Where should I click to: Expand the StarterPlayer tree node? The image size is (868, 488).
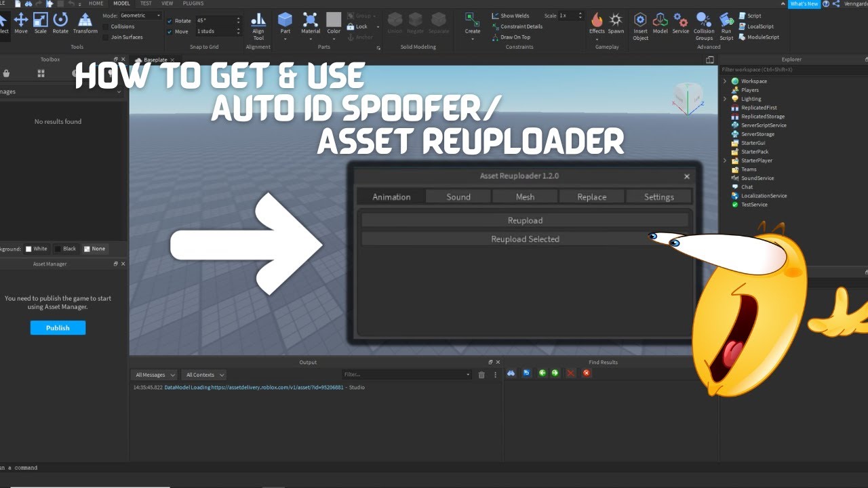click(725, 161)
